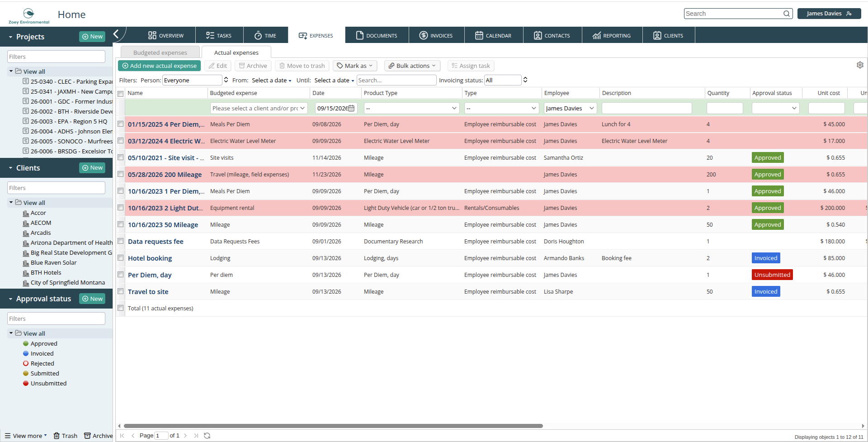
Task: Open Employee James Davies dropdown in new row
Action: 570,108
